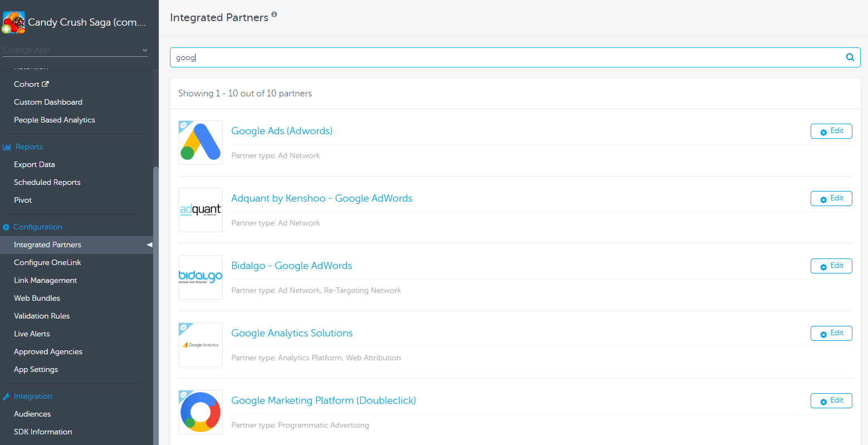Screen dimensions: 868x445
Task: Select Link Management in sidebar
Action: [x=45, y=280]
